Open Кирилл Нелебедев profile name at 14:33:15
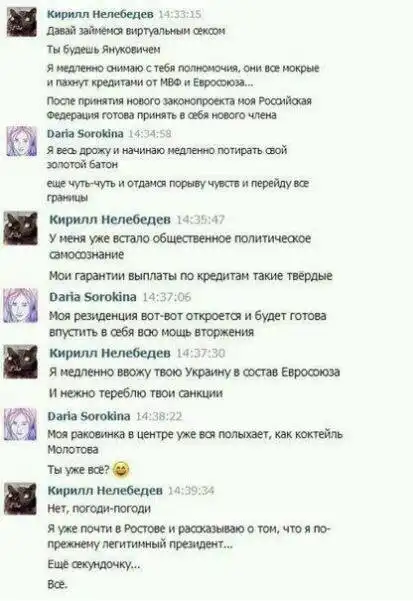The image size is (413, 601). coord(100,14)
